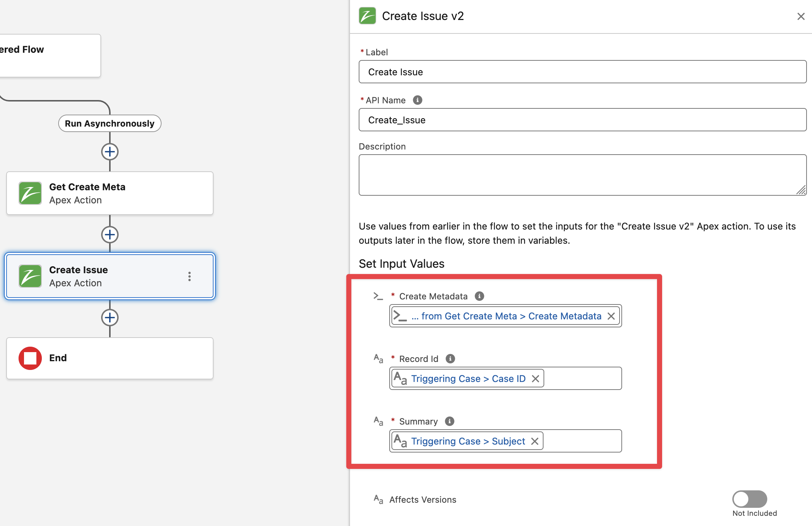Click the red End stop icon
The height and width of the screenshot is (526, 812).
coord(30,358)
